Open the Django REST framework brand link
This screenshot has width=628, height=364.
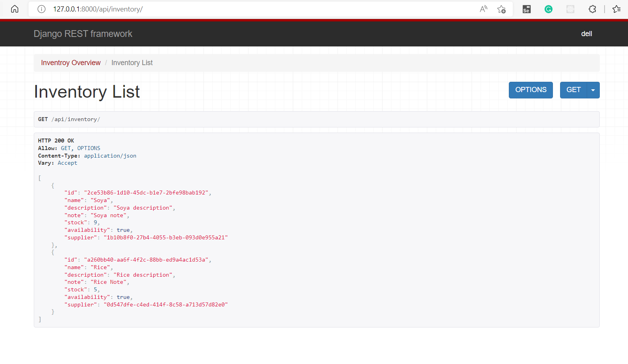click(83, 34)
